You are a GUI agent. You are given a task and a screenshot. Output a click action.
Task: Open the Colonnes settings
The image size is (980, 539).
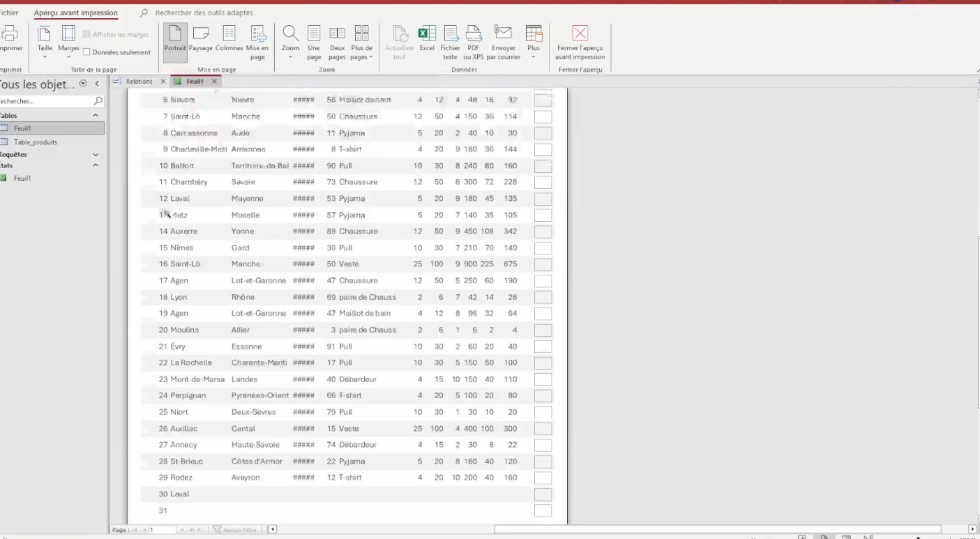[229, 39]
